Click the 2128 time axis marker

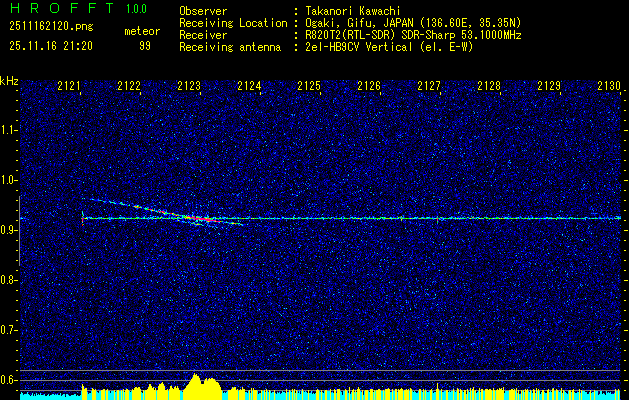coord(489,85)
